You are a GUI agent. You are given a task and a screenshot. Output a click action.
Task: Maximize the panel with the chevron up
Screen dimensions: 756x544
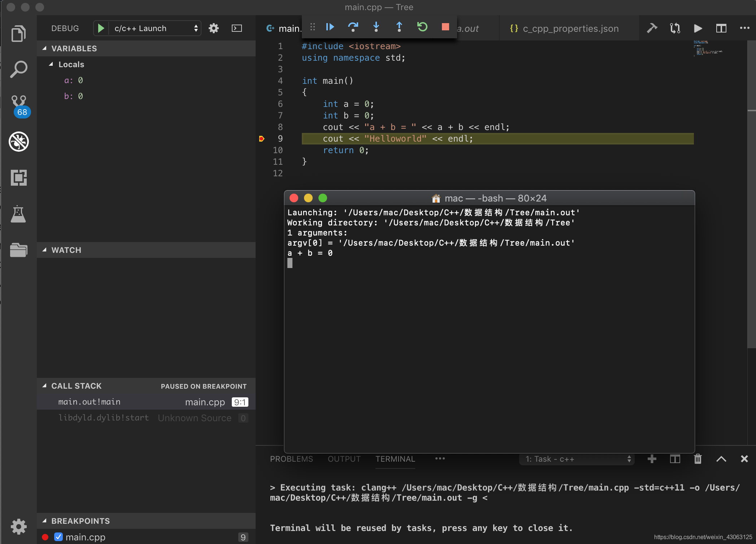[x=721, y=459]
